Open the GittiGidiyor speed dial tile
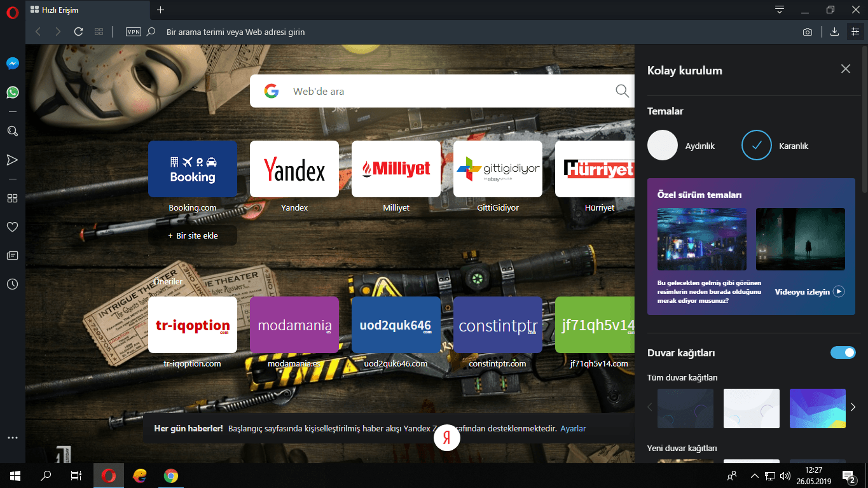Screen dimensions: 868x488 coord(498,169)
